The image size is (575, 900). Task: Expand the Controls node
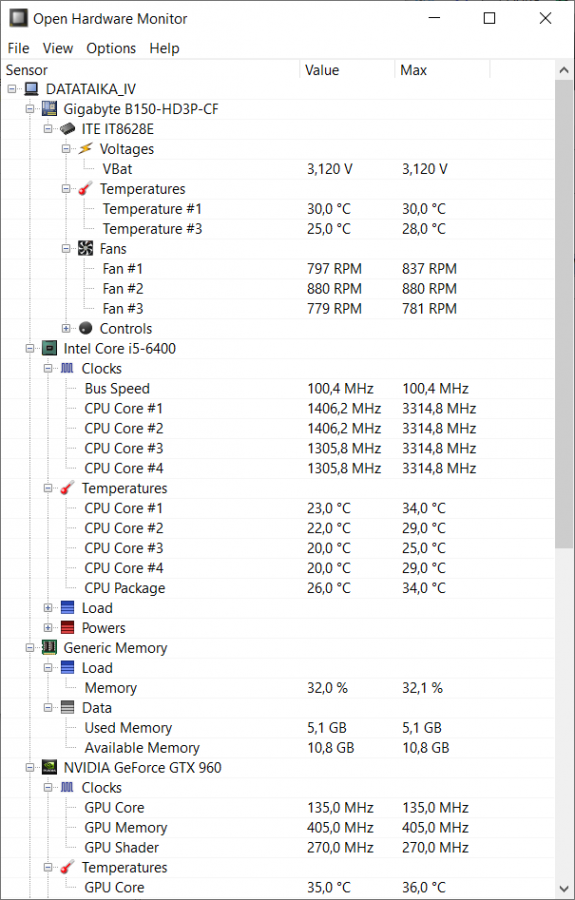66,329
